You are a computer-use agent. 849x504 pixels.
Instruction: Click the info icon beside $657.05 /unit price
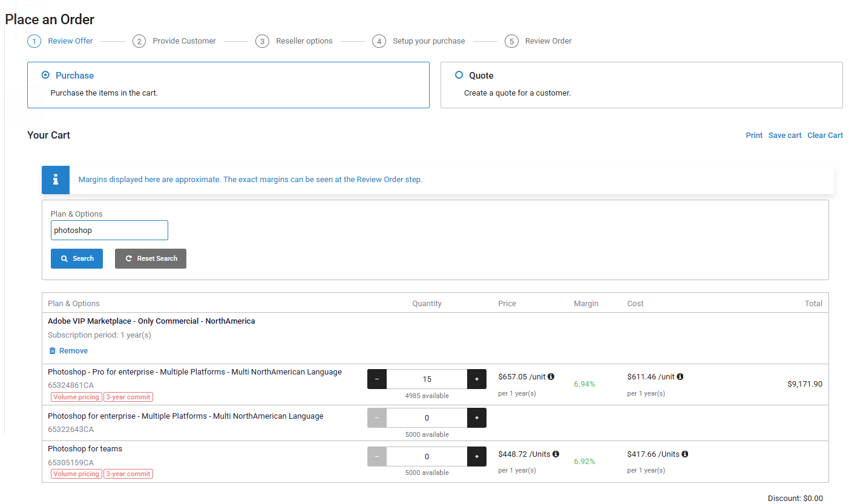[x=551, y=377]
